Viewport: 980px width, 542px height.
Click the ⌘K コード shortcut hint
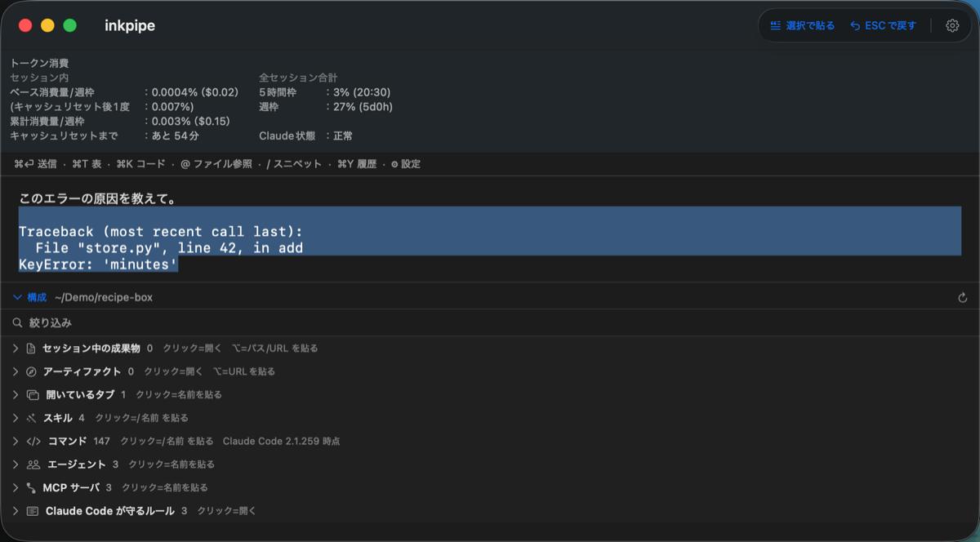(140, 164)
